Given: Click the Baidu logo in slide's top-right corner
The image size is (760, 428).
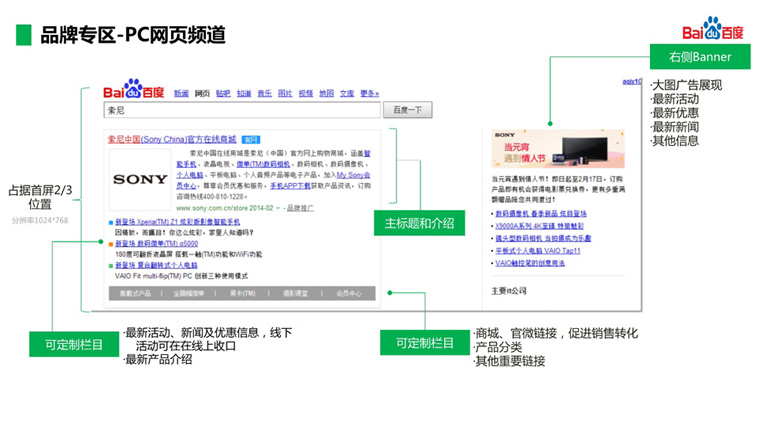Looking at the screenshot, I should coord(712,29).
